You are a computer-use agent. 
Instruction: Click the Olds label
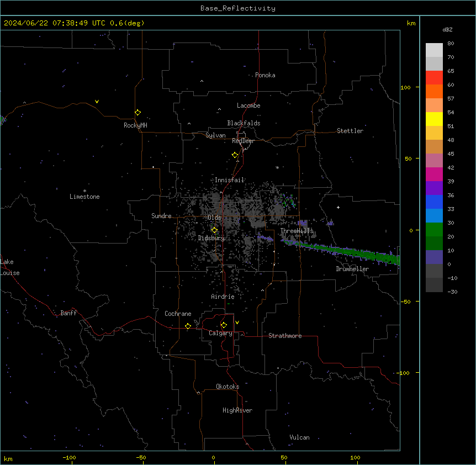214,218
